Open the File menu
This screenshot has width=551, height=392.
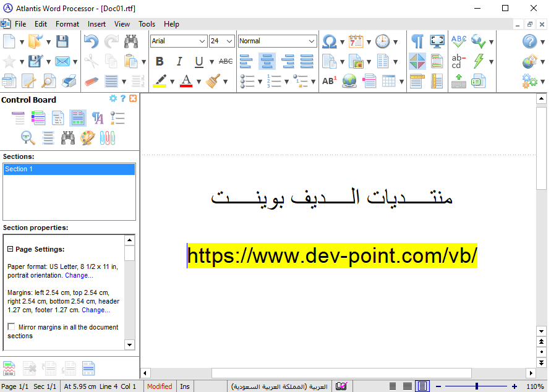click(x=20, y=24)
